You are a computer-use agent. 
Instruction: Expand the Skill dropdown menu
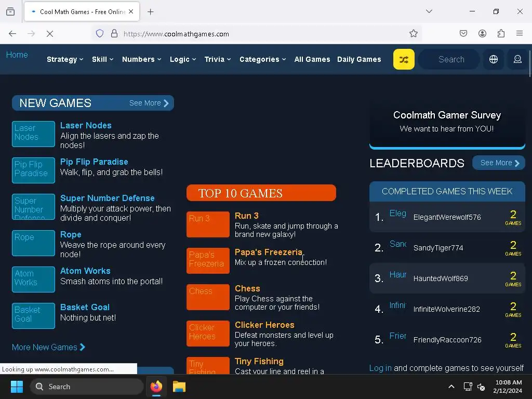point(102,59)
